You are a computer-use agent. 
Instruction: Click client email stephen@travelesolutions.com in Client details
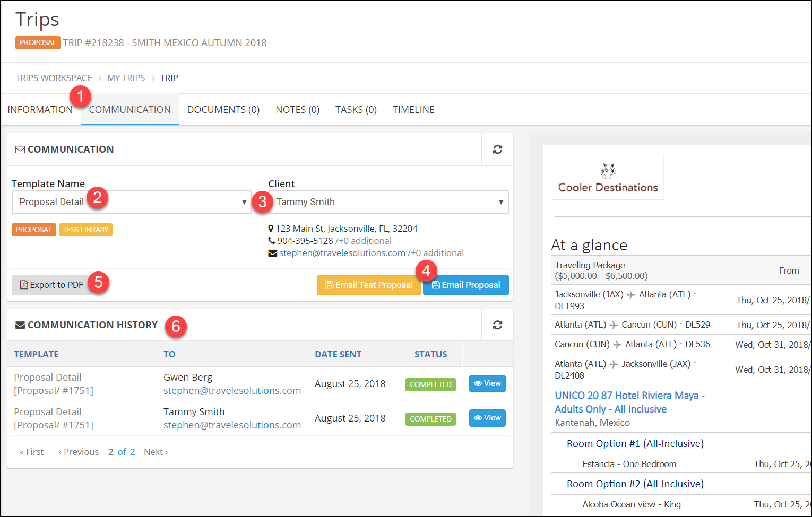click(x=342, y=253)
